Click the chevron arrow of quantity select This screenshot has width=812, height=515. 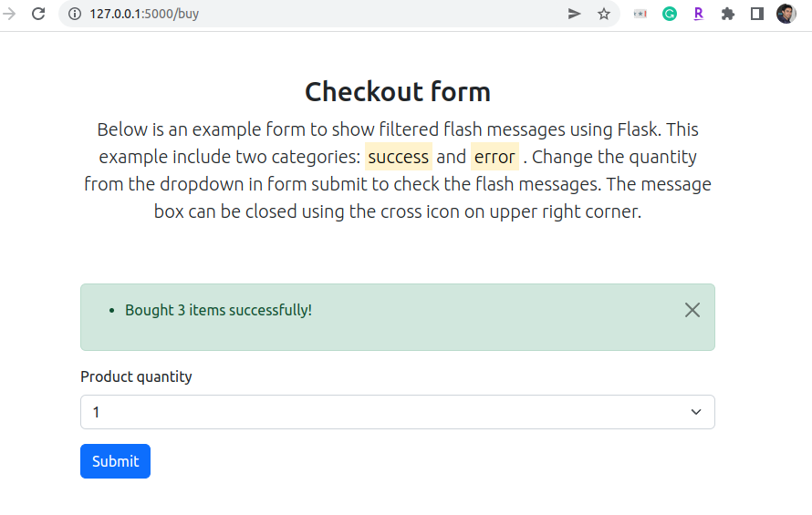click(695, 412)
